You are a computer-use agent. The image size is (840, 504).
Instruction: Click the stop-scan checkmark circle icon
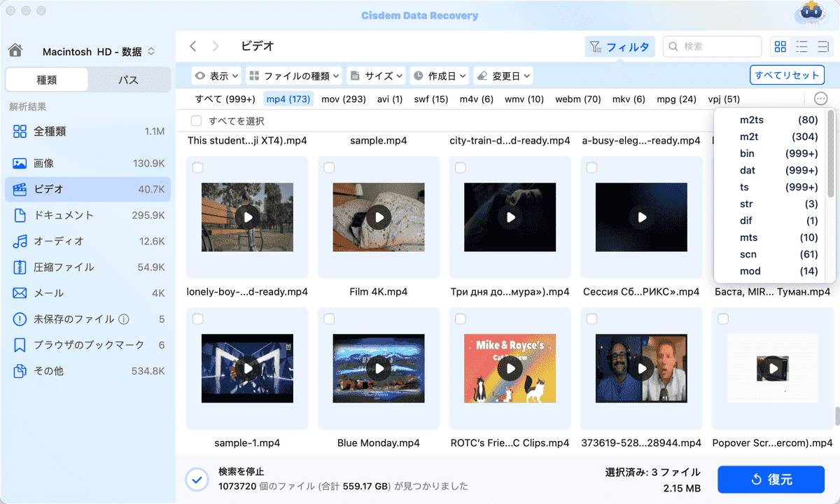[x=197, y=479]
